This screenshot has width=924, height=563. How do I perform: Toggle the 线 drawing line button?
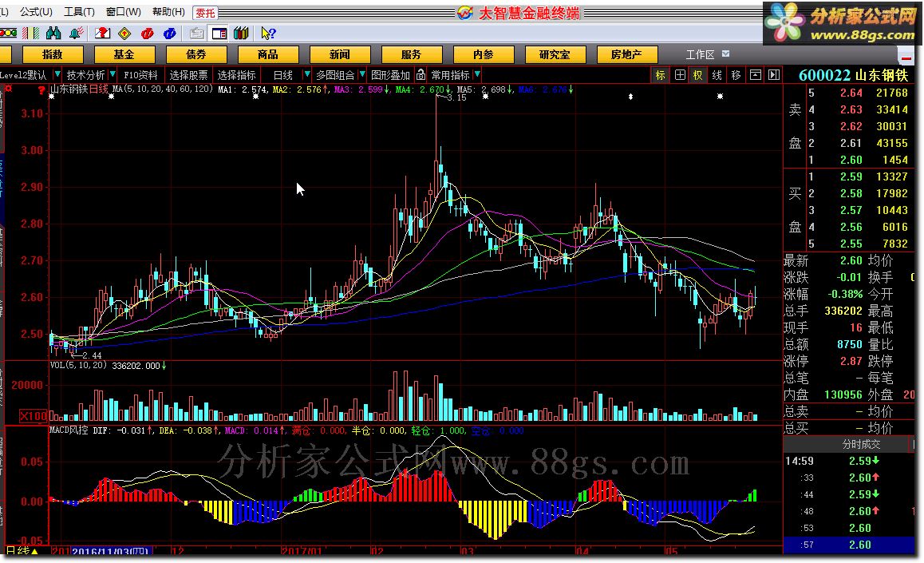pyautogui.click(x=717, y=75)
